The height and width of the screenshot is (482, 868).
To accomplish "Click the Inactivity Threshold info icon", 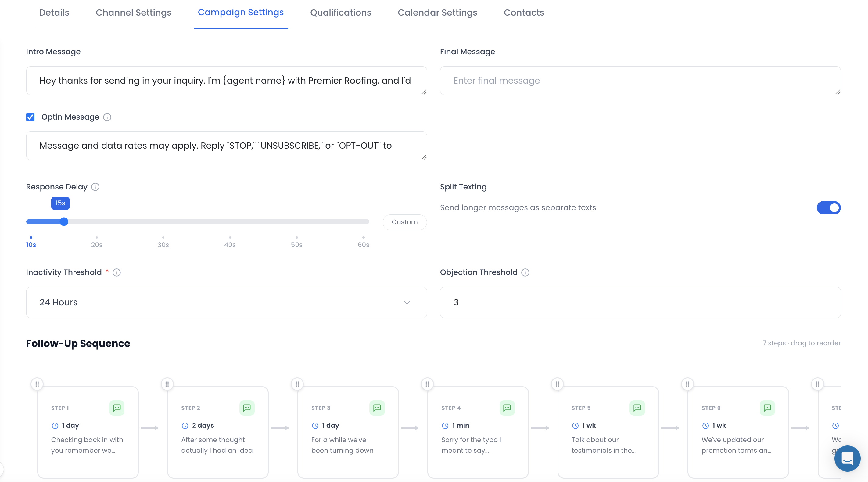I will point(117,272).
